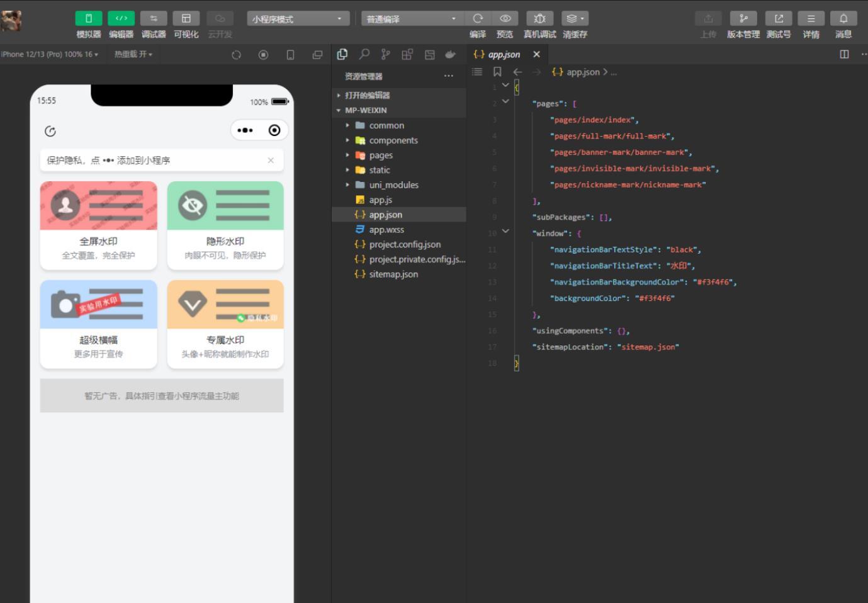Select the app.json editor tab

tap(504, 55)
